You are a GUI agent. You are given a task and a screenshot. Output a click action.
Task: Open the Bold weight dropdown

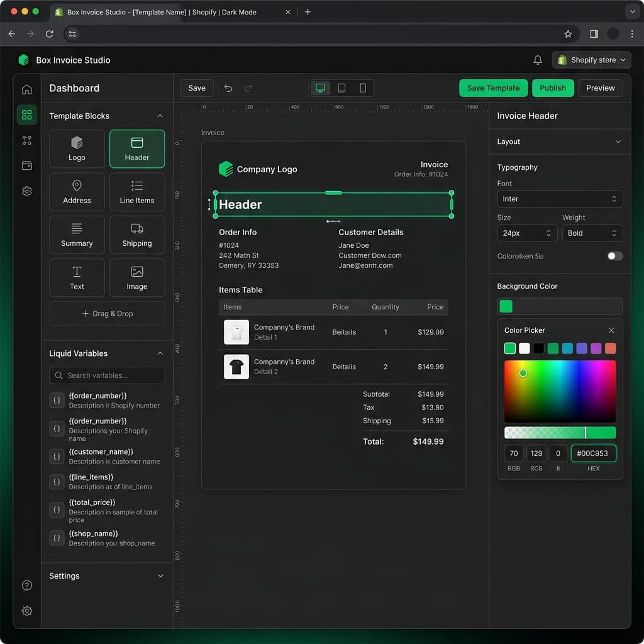(x=592, y=233)
